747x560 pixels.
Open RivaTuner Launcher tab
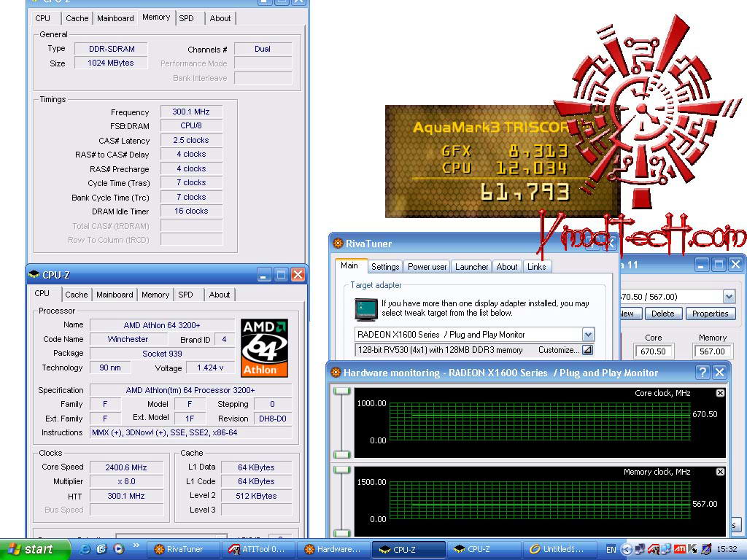click(x=471, y=267)
